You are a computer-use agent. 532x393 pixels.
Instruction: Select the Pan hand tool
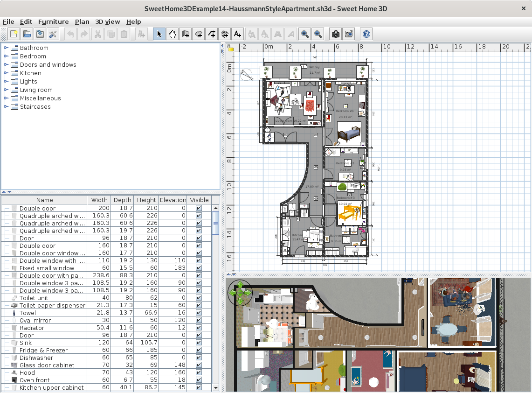click(173, 34)
